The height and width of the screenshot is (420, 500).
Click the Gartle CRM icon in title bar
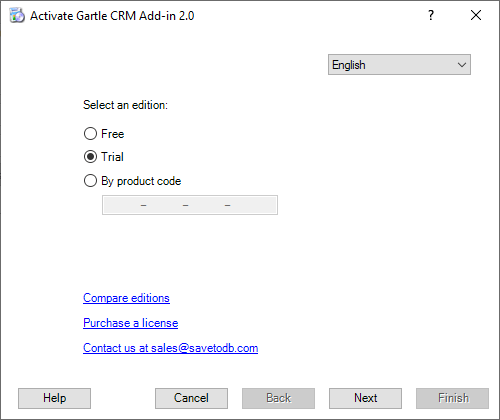pos(17,15)
